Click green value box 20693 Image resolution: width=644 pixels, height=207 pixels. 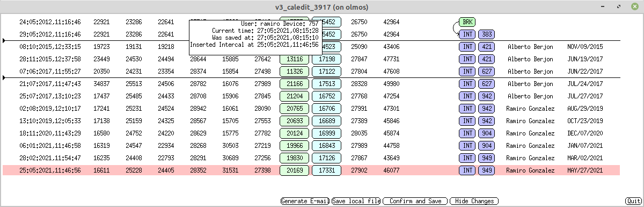coord(295,121)
